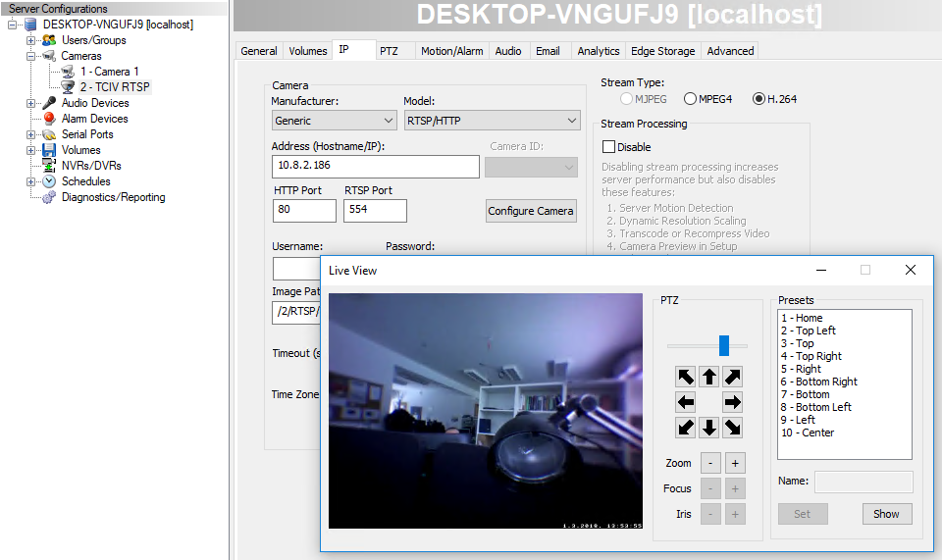Click the Diagnostics/Reporting tree icon
The width and height of the screenshot is (942, 560).
(x=49, y=197)
